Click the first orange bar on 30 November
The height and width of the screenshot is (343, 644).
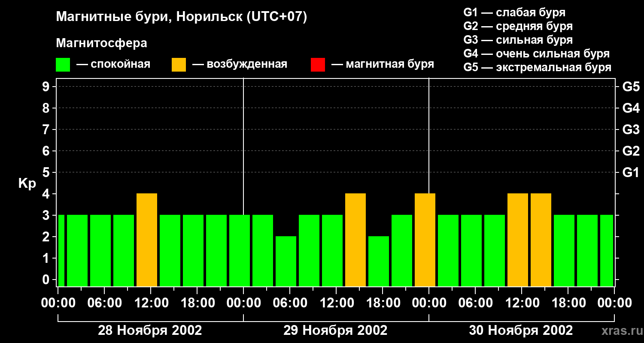(518, 240)
